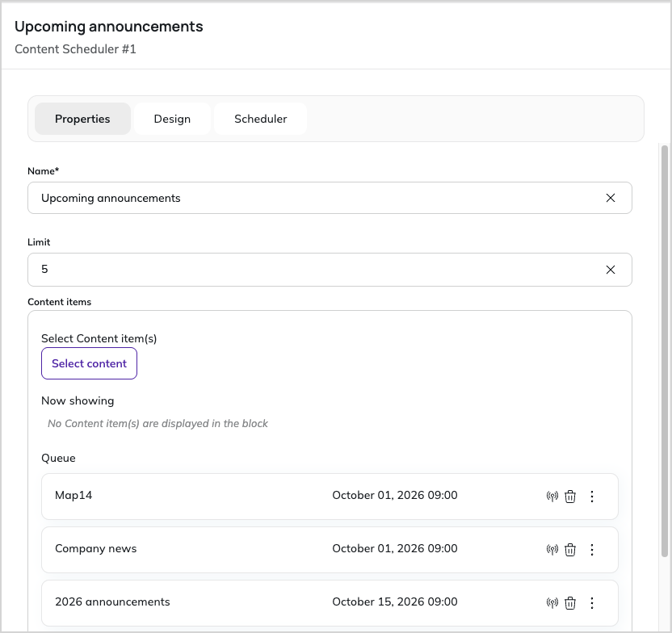Click the Limit input field
Image resolution: width=672 pixels, height=633 pixels.
330,270
